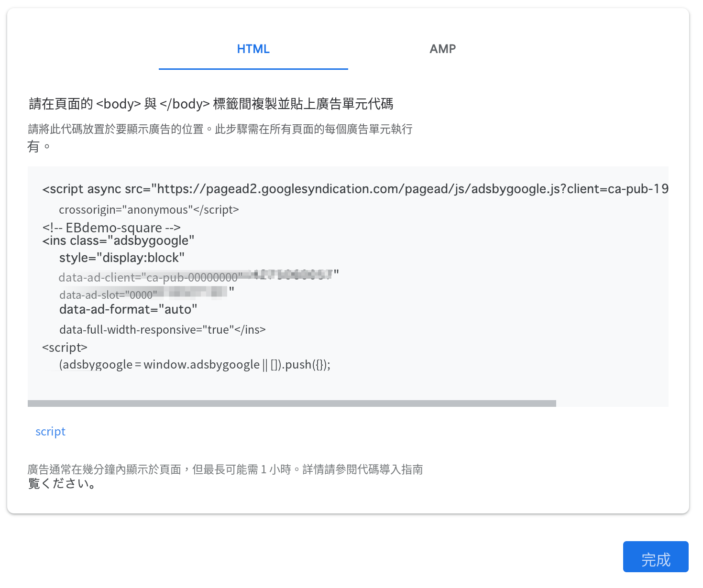The height and width of the screenshot is (588, 703).
Task: Click the <script async src= first code line
Action: (355, 189)
